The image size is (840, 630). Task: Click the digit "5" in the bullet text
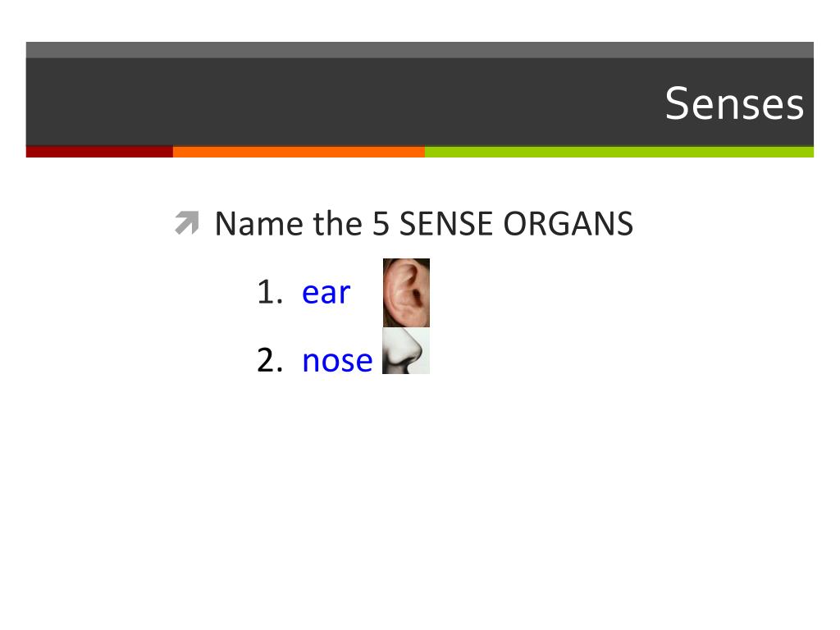pyautogui.click(x=381, y=223)
